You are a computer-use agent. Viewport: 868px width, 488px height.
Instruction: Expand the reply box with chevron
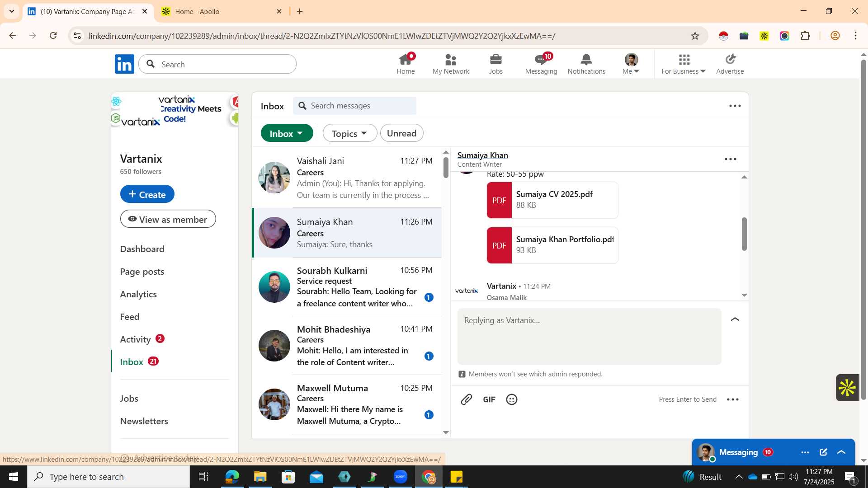click(735, 319)
